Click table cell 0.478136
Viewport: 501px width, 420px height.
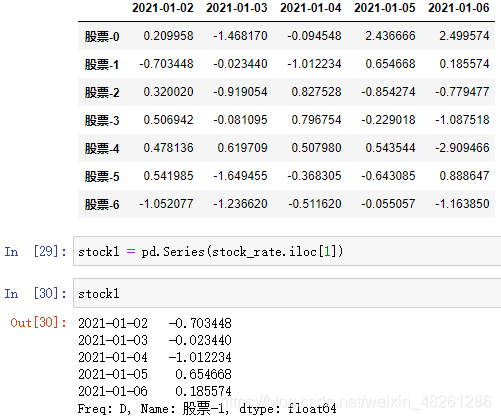click(168, 148)
